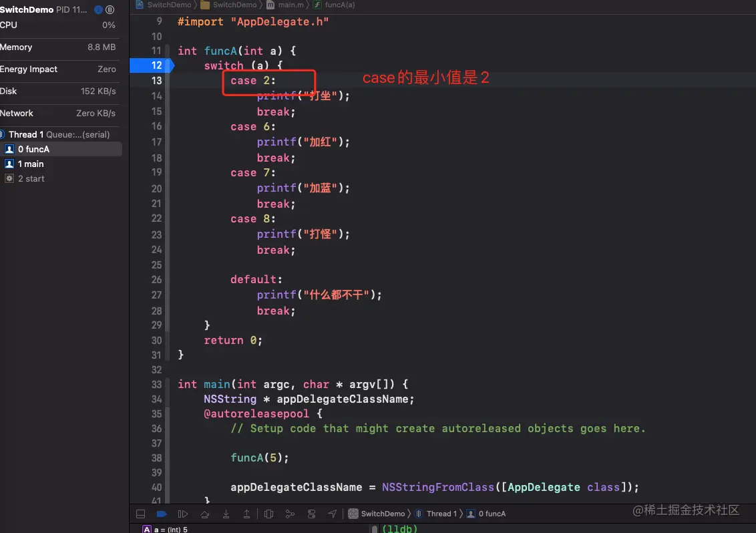Click the "@autoreleasepool {" line
This screenshot has width=756, height=533.
[x=262, y=414]
